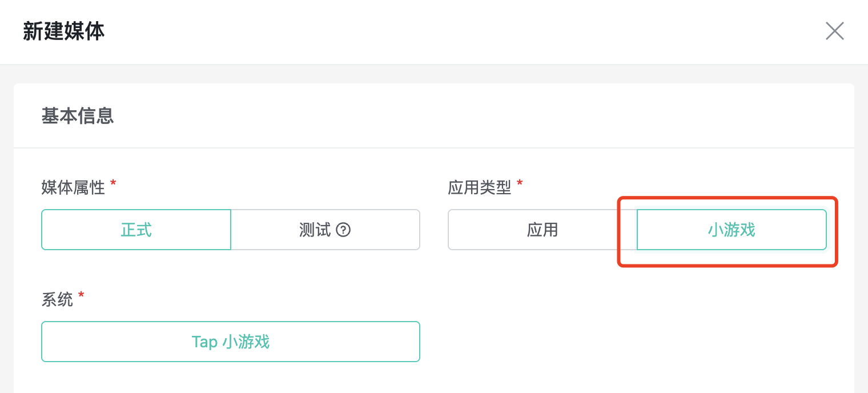Select 正式 as the media attribute
Screen dimensions: 868x393
136,230
